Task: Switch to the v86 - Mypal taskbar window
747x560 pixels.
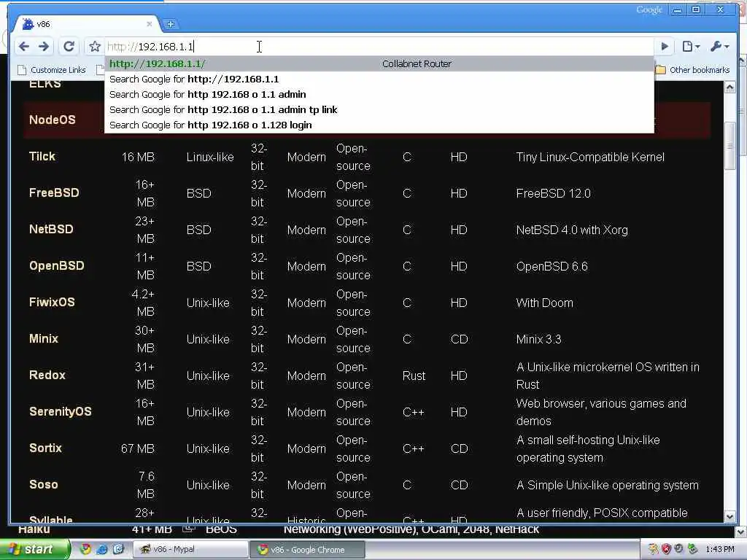Action: 190,549
